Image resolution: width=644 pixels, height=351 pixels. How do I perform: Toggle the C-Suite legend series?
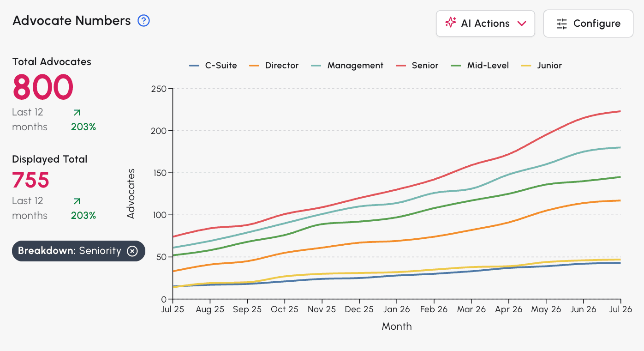coord(213,66)
